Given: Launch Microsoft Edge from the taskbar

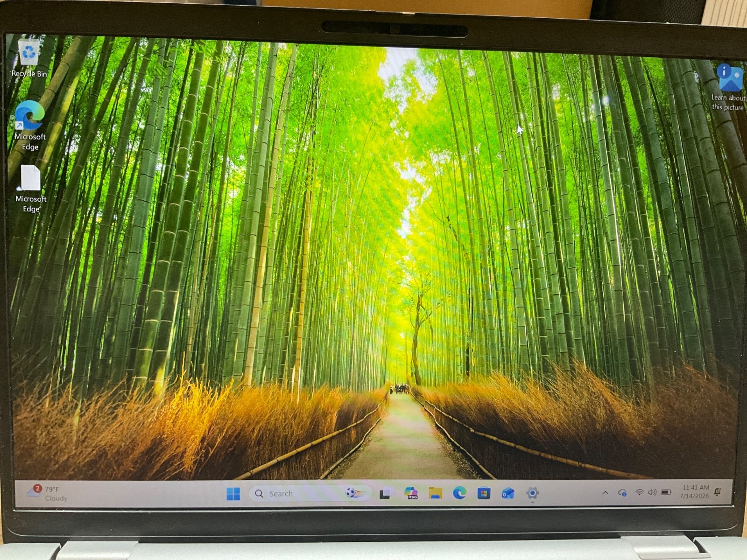Looking at the screenshot, I should pyautogui.click(x=460, y=493).
